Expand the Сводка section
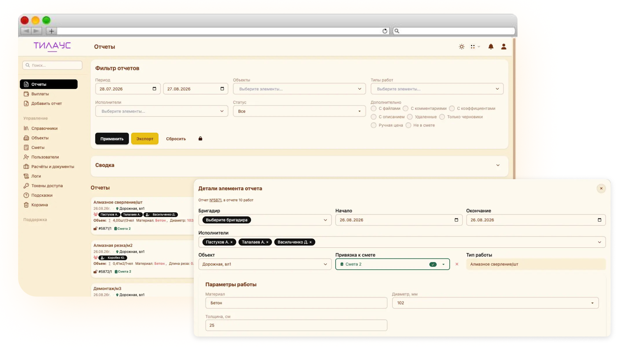 click(498, 165)
